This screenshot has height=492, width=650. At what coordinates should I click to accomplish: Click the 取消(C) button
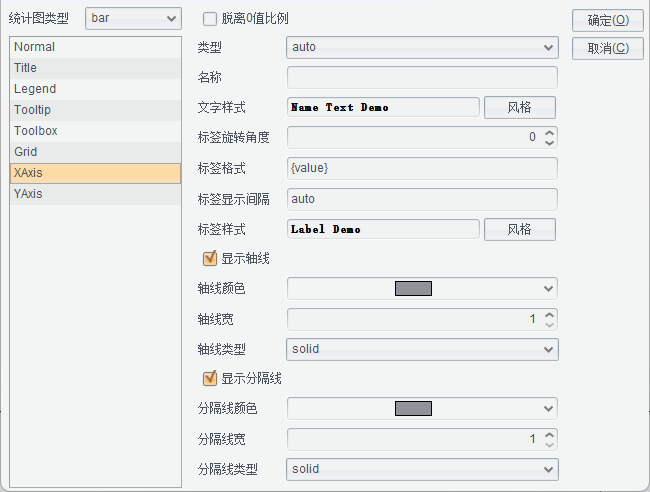(608, 48)
